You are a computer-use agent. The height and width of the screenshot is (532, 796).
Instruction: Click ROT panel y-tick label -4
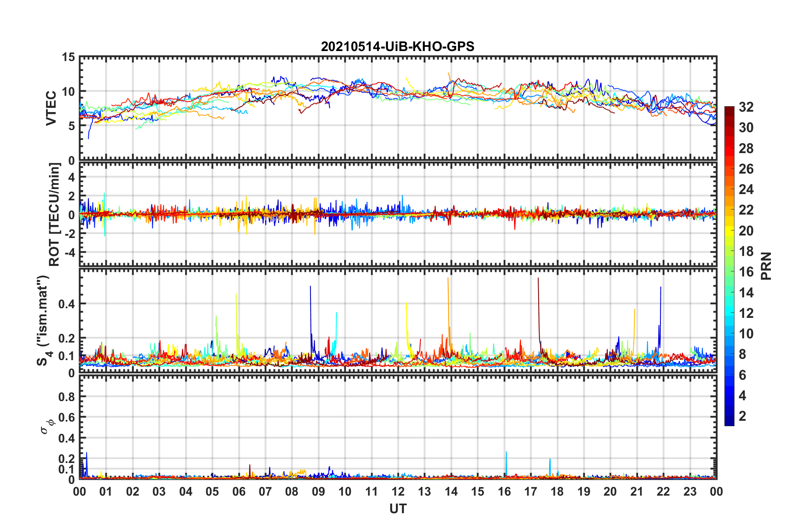tap(69, 253)
